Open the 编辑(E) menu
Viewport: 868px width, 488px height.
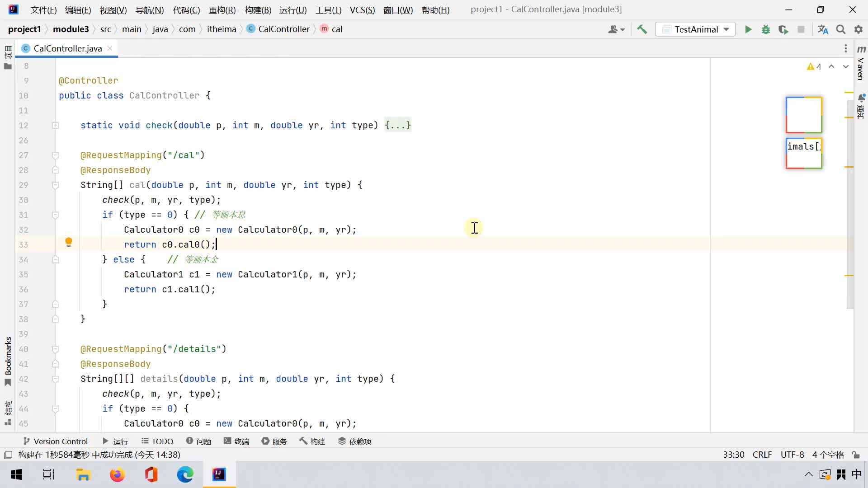pos(78,10)
